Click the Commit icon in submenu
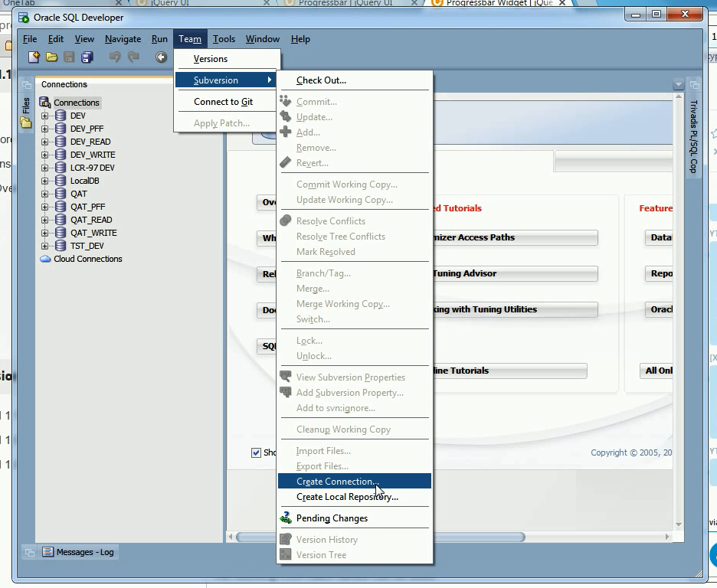Viewport: 717px width, 588px height. pyautogui.click(x=285, y=101)
